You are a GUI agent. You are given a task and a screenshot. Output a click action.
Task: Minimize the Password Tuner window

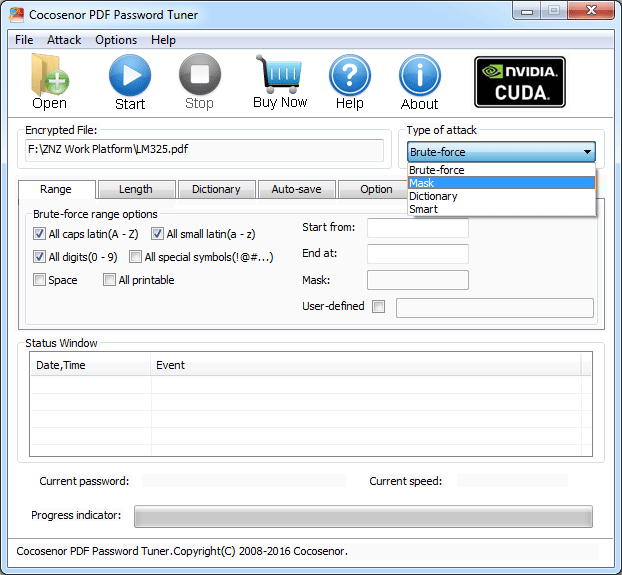[527, 11]
